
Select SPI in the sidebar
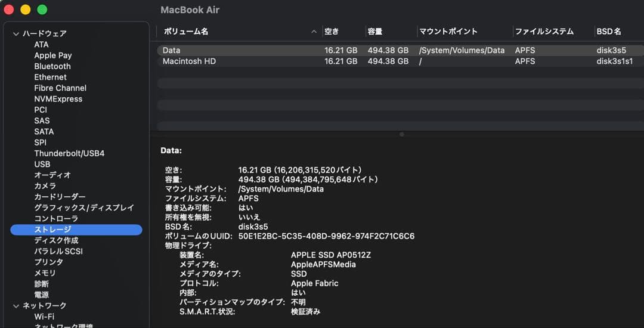click(x=41, y=143)
